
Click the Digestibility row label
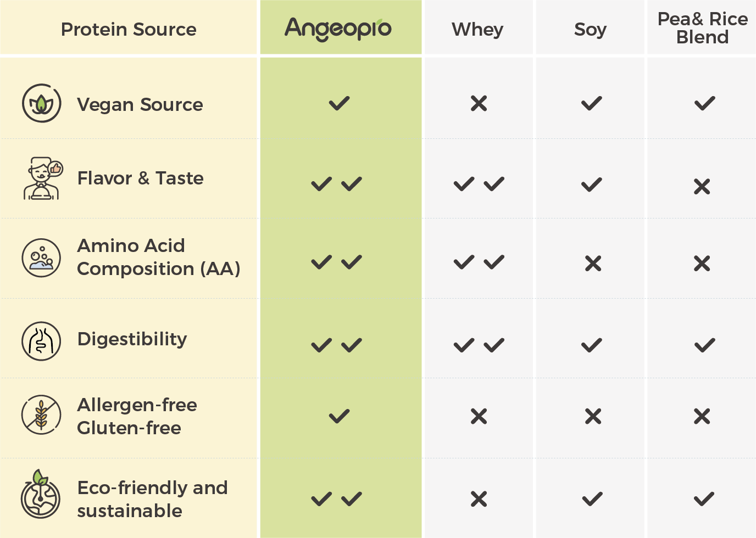click(x=132, y=340)
